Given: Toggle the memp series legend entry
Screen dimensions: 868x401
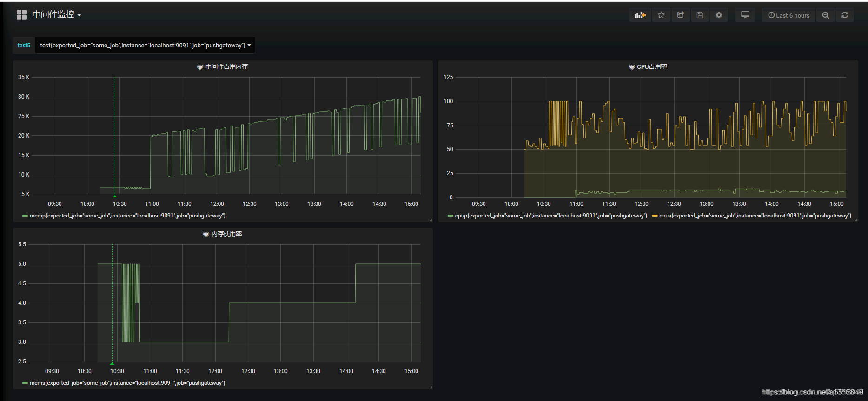Looking at the screenshot, I should click(127, 216).
